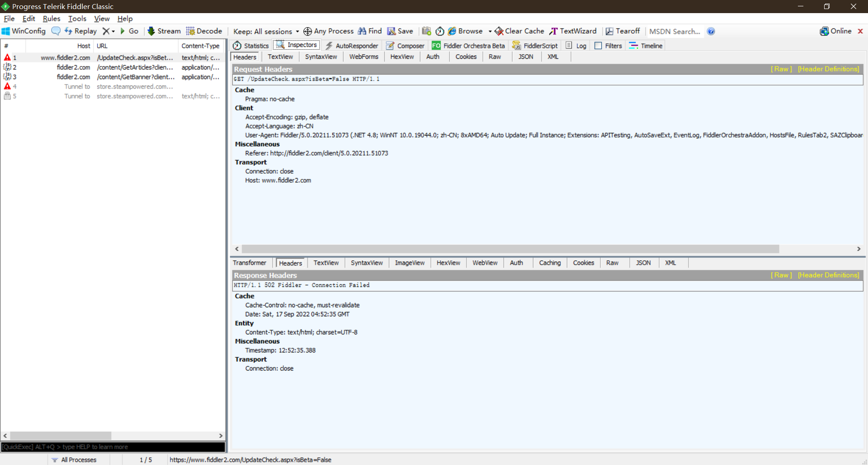Toggle the Filters tab checkbox

(x=598, y=46)
